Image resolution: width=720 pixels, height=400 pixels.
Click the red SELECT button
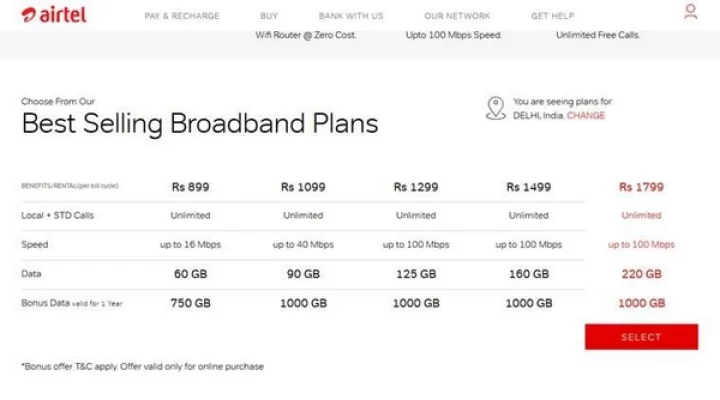click(641, 337)
